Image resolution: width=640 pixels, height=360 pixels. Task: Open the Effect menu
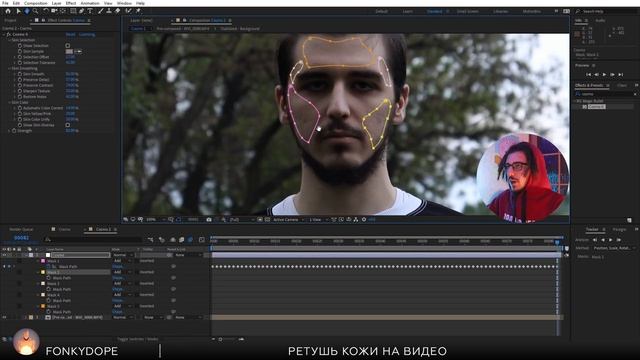pos(71,3)
